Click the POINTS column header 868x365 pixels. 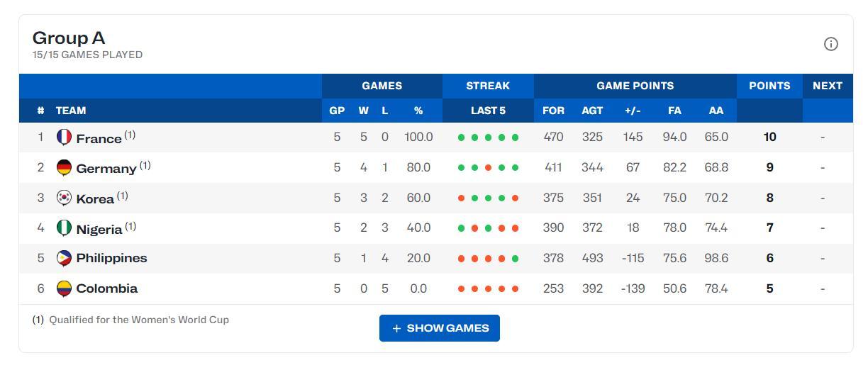pos(769,86)
